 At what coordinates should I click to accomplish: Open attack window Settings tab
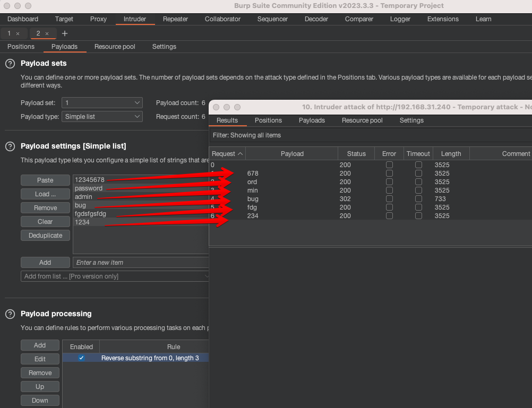coord(411,120)
